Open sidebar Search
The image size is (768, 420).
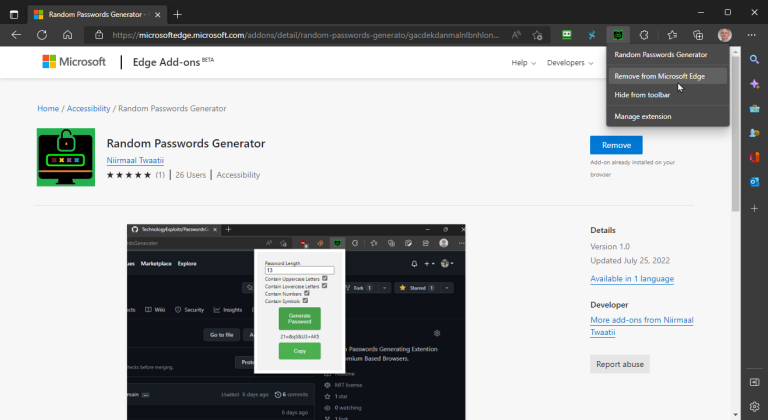click(x=754, y=59)
